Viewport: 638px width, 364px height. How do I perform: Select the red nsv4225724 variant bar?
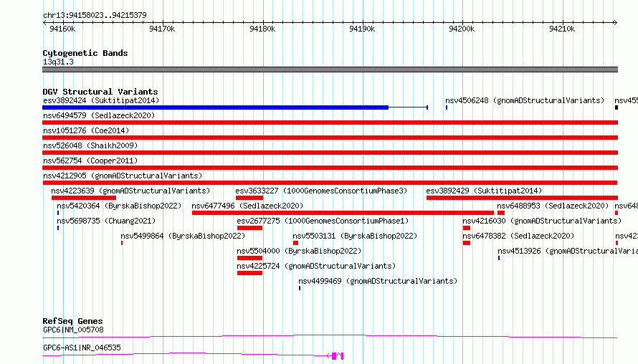[250, 273]
